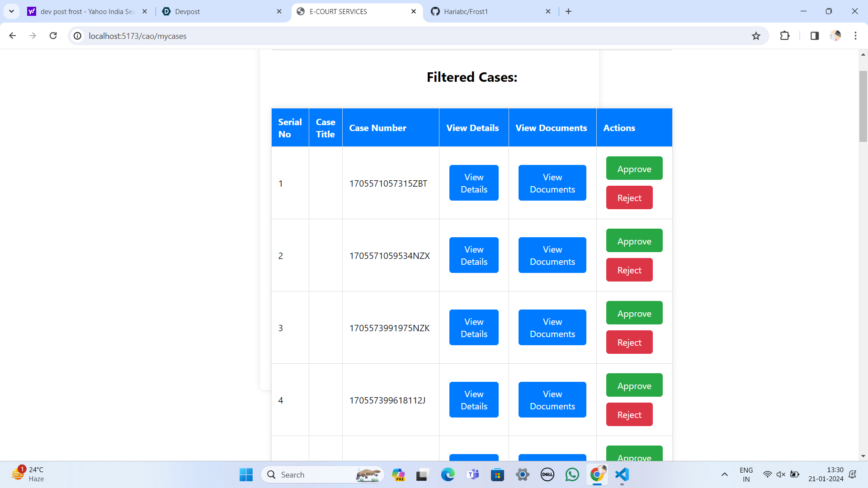
Task: Expand the tab search dropdown
Action: click(11, 11)
